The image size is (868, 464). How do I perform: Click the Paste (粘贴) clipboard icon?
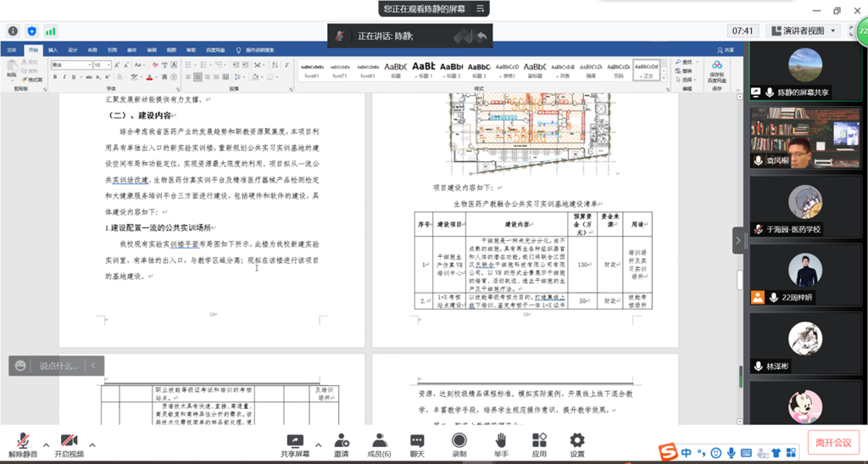click(12, 68)
